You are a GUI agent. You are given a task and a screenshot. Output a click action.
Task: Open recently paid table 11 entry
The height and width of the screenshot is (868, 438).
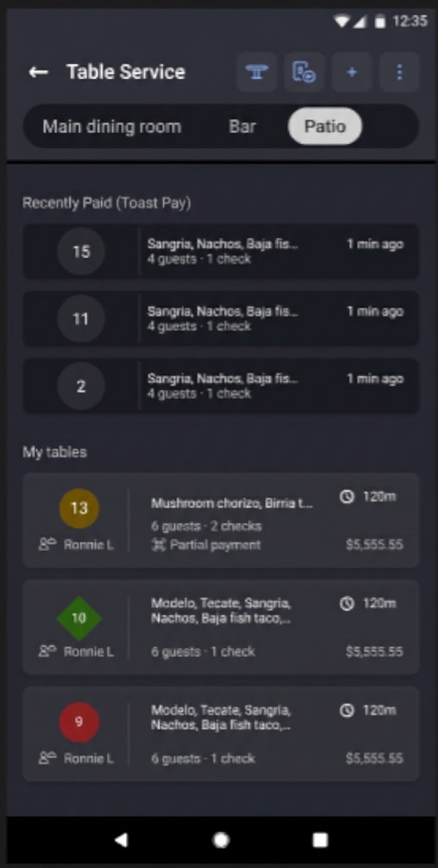pyautogui.click(x=220, y=318)
